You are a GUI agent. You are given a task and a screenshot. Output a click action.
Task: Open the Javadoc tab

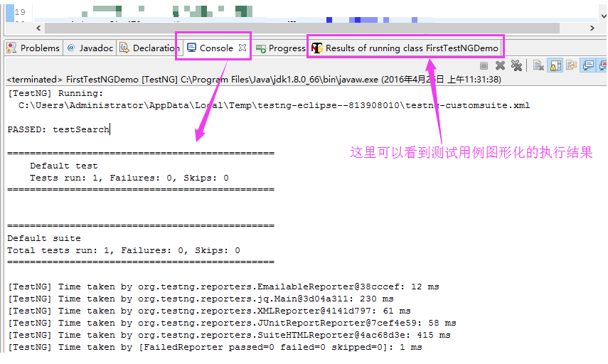pyautogui.click(x=90, y=48)
